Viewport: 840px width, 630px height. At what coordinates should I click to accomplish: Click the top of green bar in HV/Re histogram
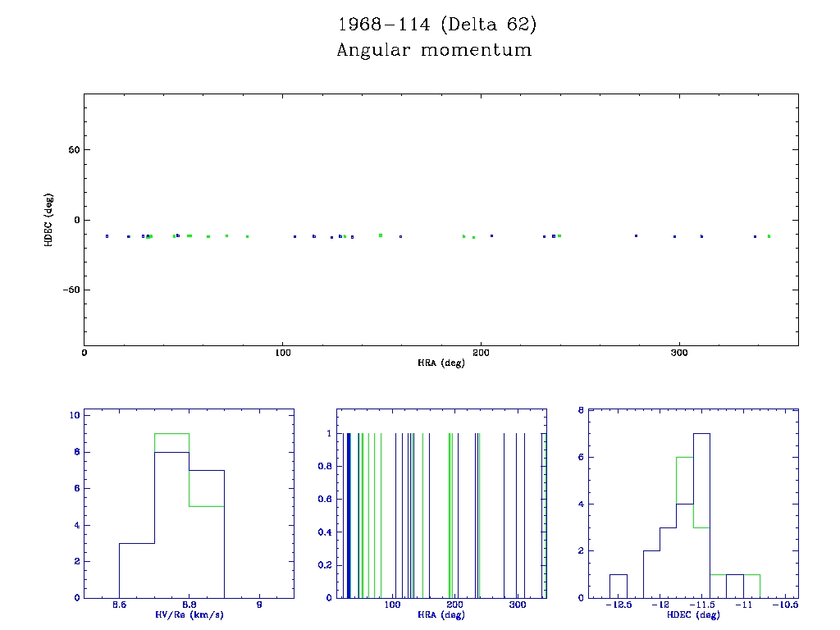(171, 433)
